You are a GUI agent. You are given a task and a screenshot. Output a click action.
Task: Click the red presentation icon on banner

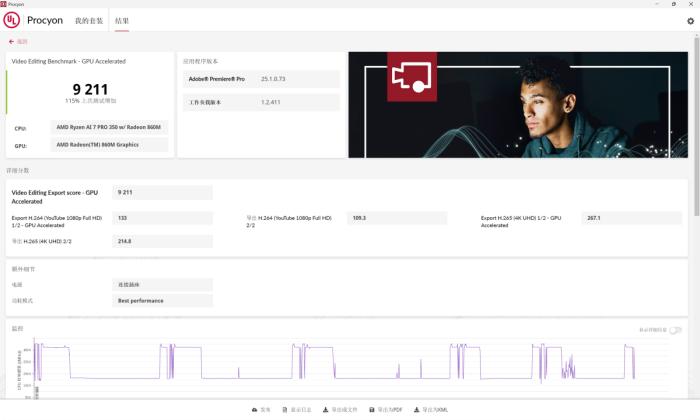(x=412, y=77)
